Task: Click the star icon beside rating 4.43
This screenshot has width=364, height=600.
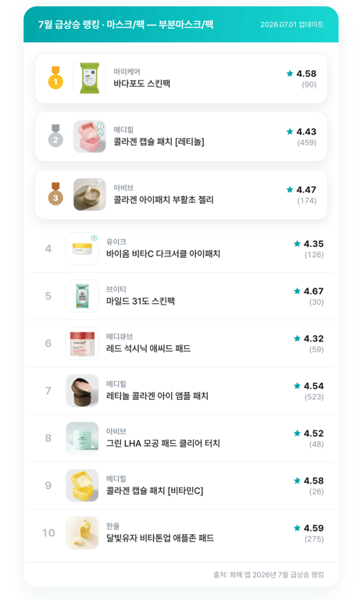Action: [290, 131]
